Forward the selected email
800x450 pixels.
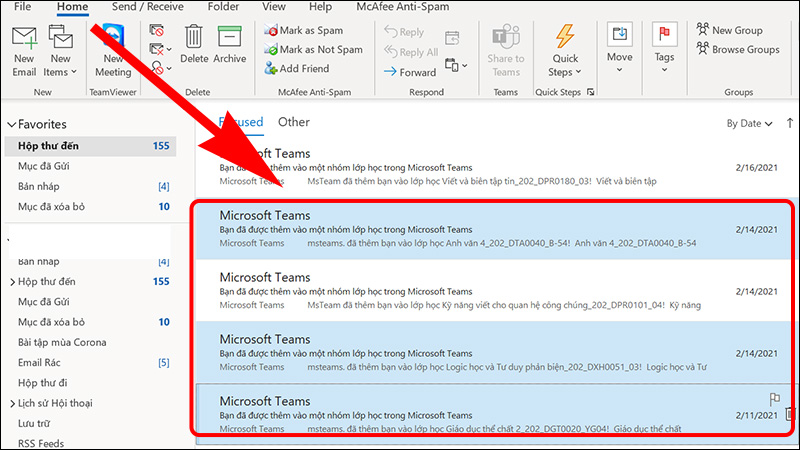(x=410, y=72)
